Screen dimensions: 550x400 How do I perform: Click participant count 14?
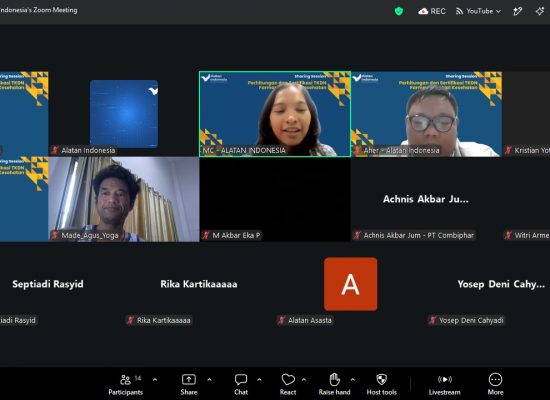[x=138, y=378]
